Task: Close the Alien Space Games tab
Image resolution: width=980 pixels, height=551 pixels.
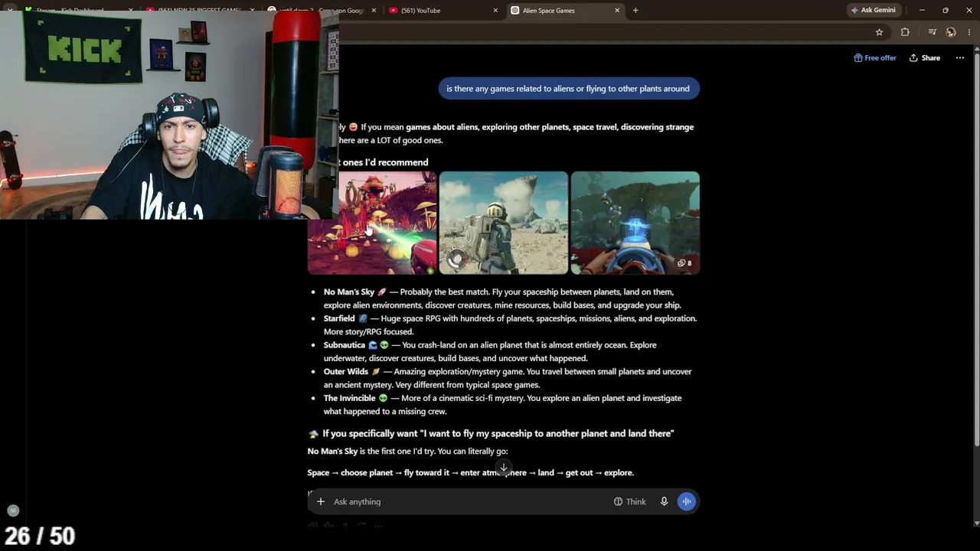Action: pyautogui.click(x=617, y=11)
